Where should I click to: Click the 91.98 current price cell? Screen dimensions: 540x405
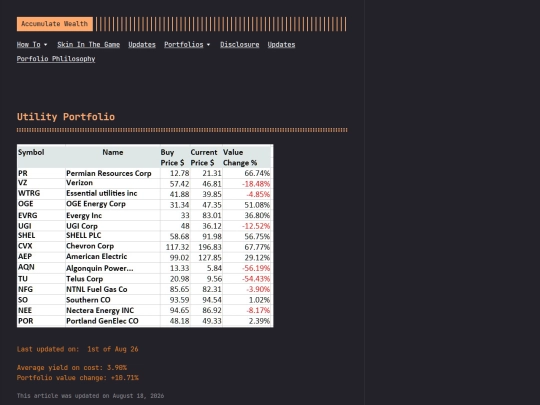coord(212,237)
